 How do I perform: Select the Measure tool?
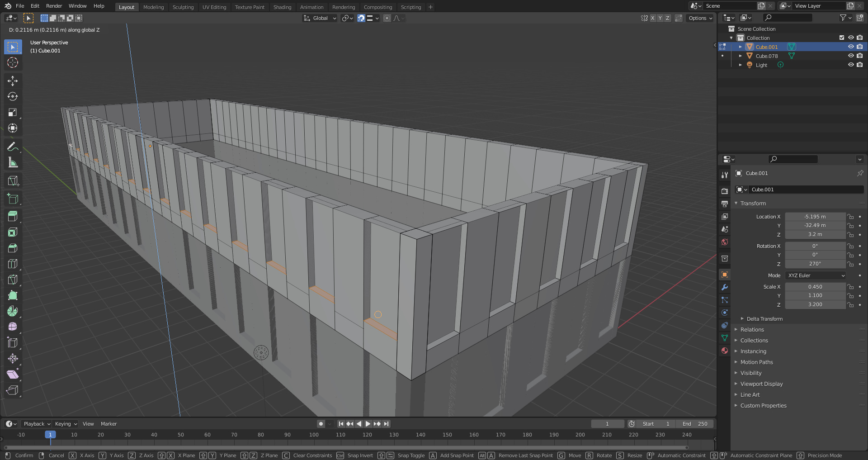click(13, 162)
